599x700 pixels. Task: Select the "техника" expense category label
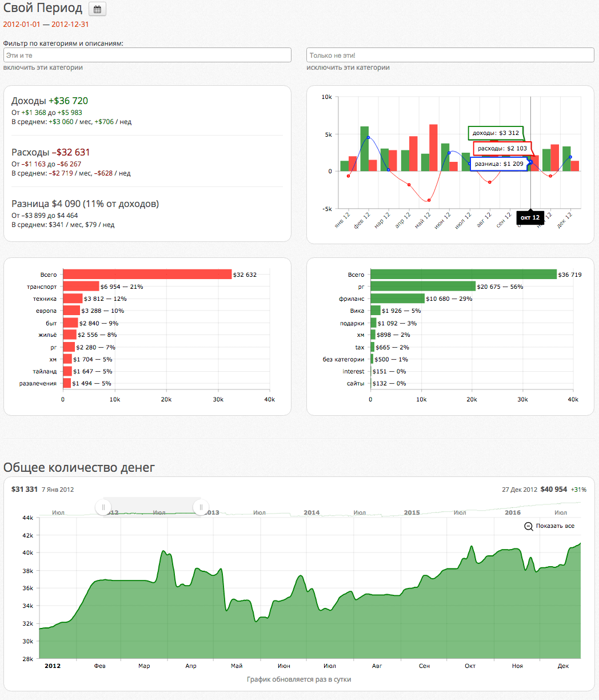tap(45, 299)
